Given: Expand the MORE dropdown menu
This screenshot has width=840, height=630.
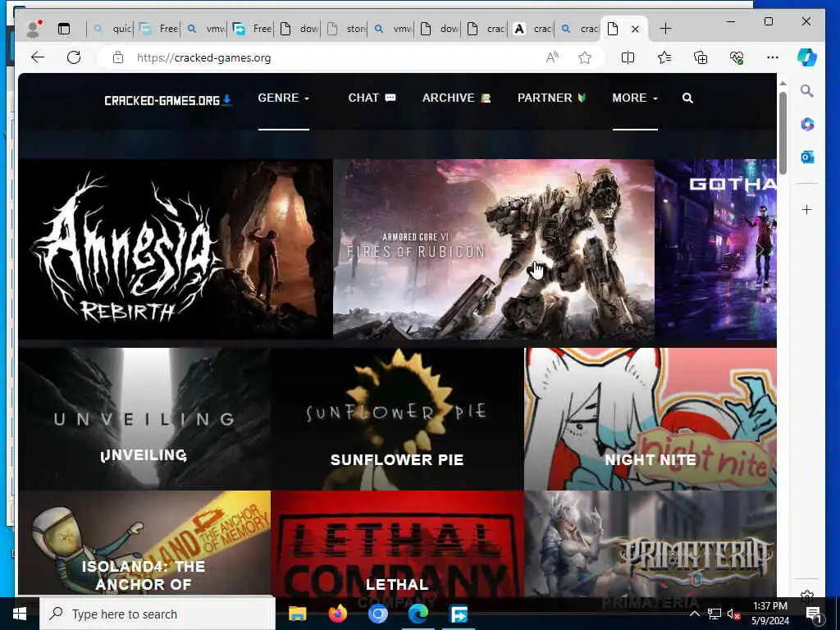Looking at the screenshot, I should pos(635,98).
